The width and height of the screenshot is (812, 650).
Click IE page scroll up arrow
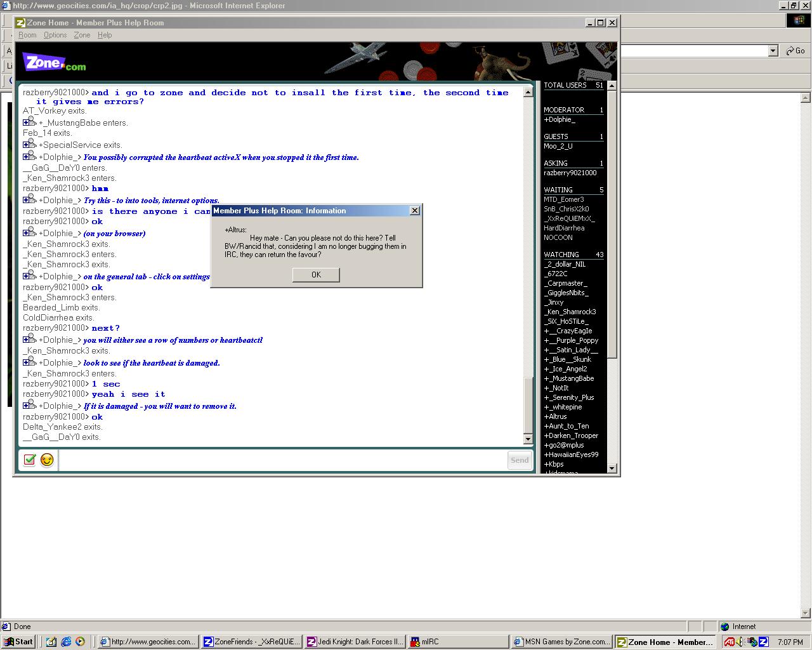pyautogui.click(x=806, y=98)
